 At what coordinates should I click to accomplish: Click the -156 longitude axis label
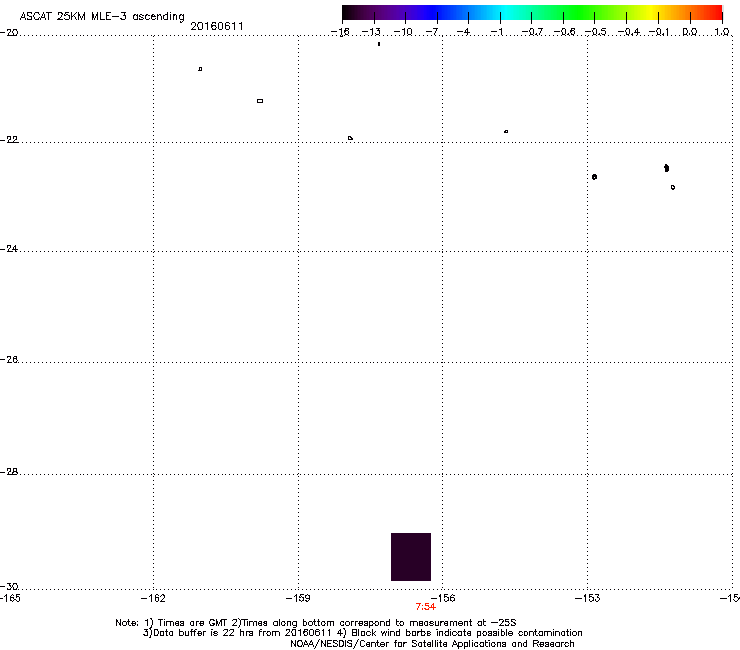(x=443, y=599)
